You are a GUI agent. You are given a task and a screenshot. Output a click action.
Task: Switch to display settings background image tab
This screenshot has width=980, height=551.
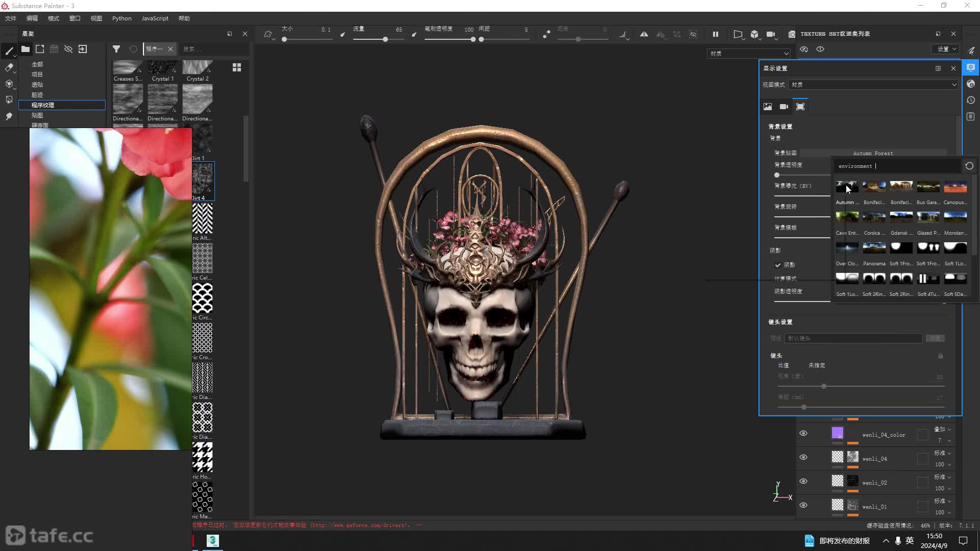click(768, 107)
